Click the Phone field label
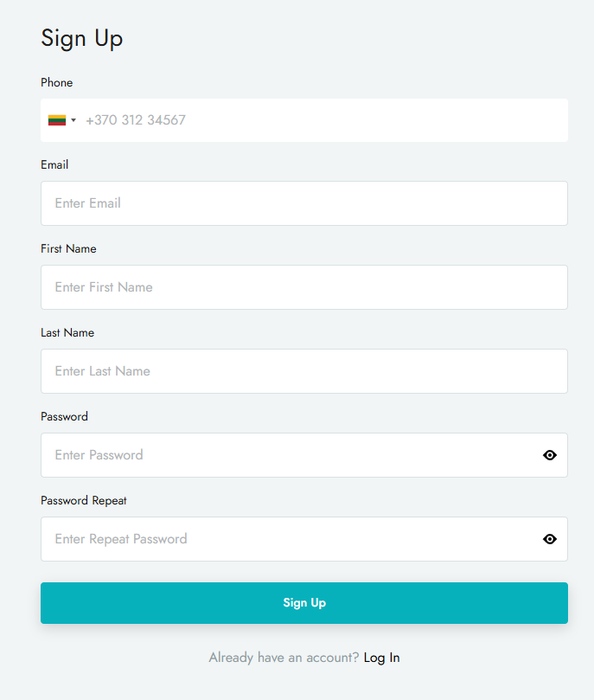Image resolution: width=594 pixels, height=700 pixels. [x=57, y=83]
